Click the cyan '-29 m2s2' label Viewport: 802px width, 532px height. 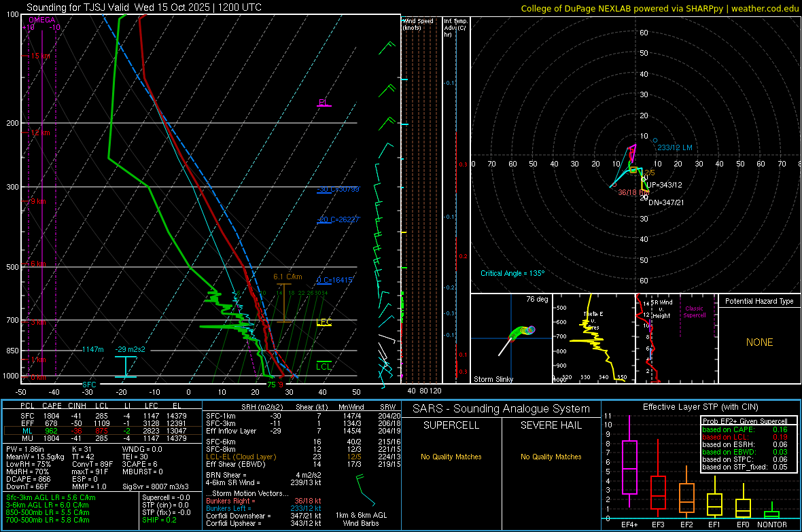point(130,349)
